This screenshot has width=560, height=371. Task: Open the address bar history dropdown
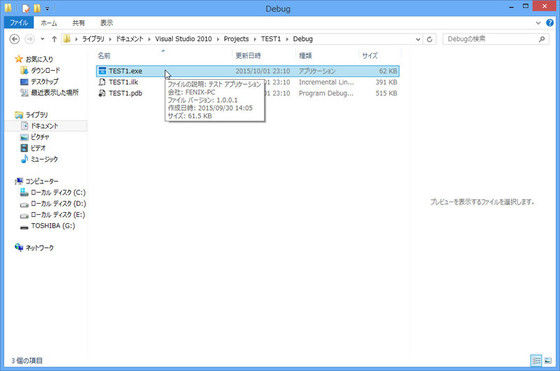(418, 39)
